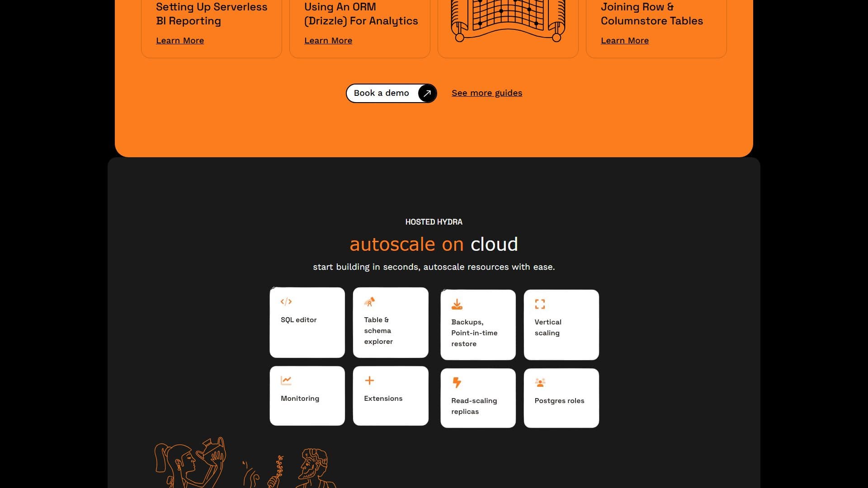The height and width of the screenshot is (488, 868).
Task: Select the Monitoring card label
Action: [x=300, y=399]
